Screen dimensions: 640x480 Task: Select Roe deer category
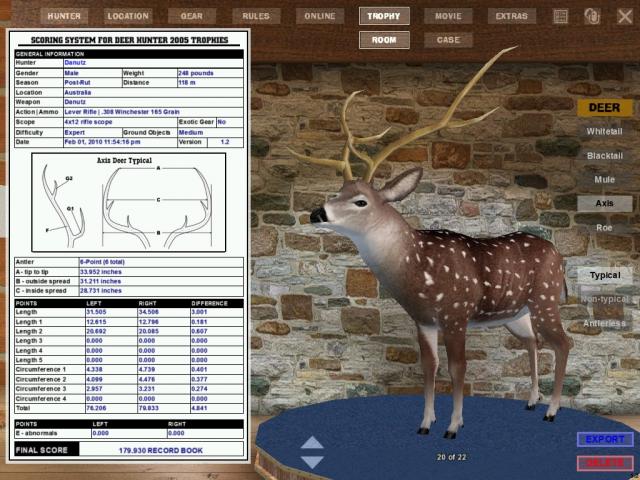pos(604,228)
